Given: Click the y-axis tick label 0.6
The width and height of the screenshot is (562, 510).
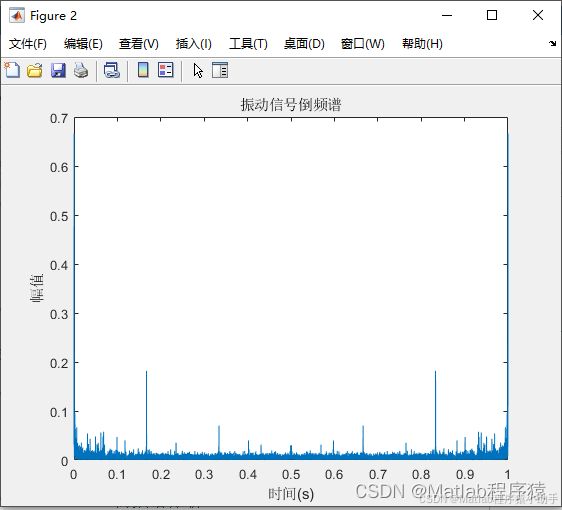Looking at the screenshot, I should click(59, 167).
